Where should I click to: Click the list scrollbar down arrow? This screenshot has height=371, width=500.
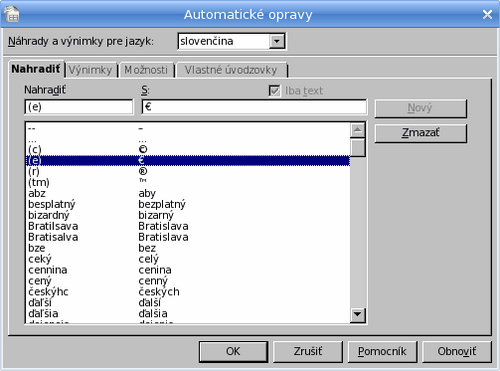coord(358,314)
